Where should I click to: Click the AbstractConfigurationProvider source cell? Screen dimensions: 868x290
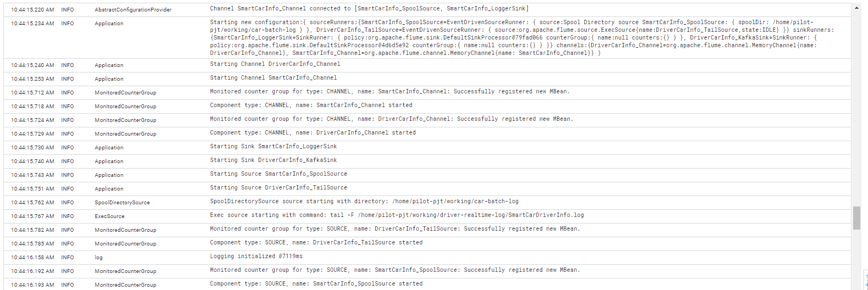pyautogui.click(x=133, y=10)
